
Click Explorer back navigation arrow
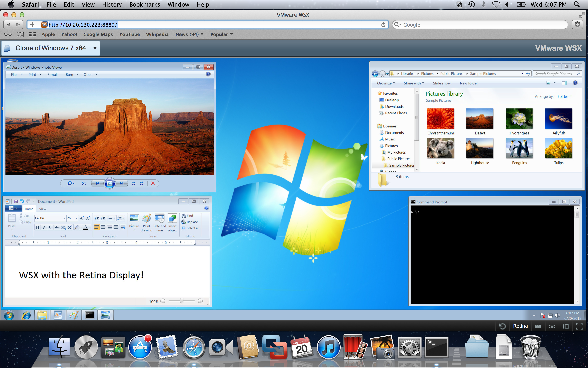(x=375, y=74)
